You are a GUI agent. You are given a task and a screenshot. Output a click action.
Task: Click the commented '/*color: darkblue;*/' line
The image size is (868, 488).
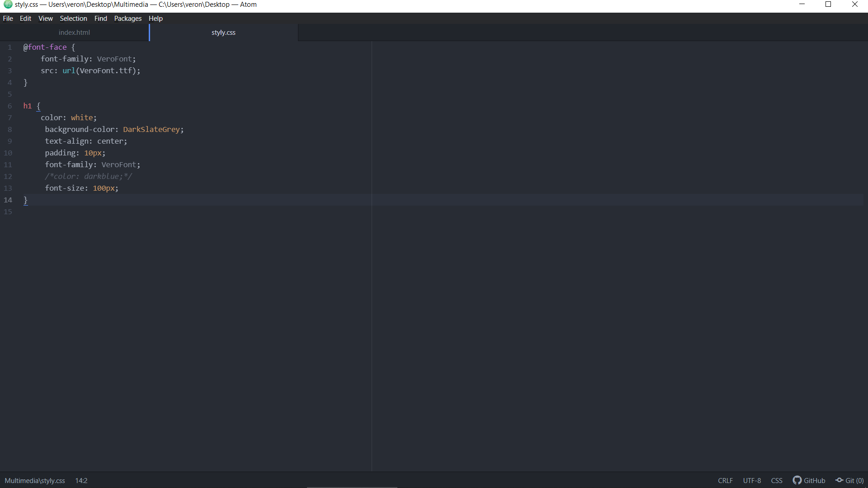pos(89,176)
